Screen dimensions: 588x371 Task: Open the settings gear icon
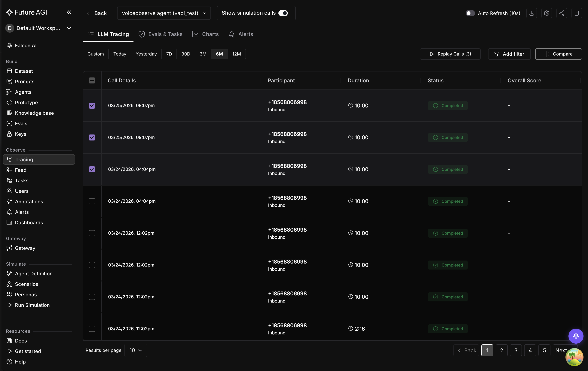tap(547, 13)
